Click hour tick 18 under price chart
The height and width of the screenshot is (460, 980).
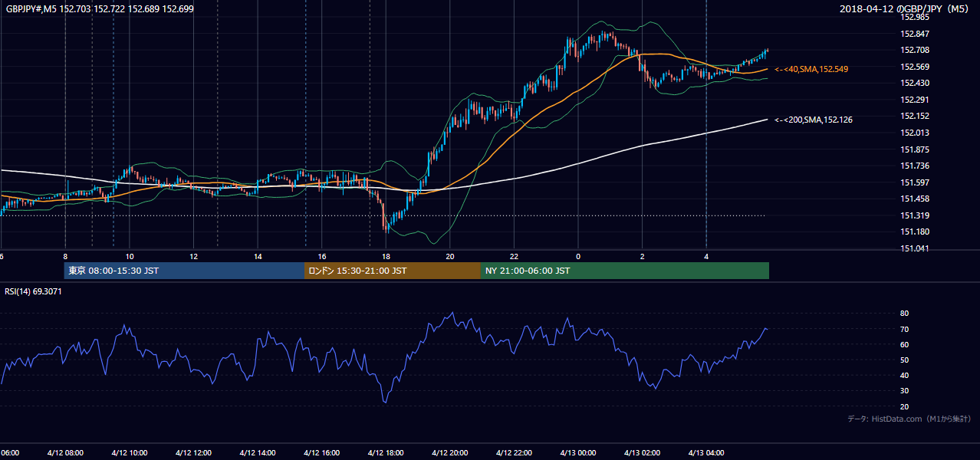(x=386, y=256)
